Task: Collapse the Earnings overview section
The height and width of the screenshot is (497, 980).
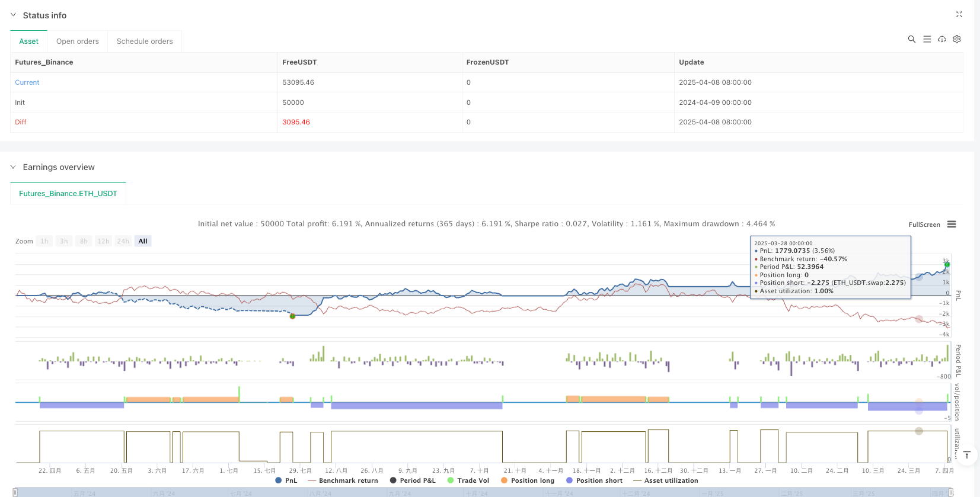Action: [x=13, y=167]
